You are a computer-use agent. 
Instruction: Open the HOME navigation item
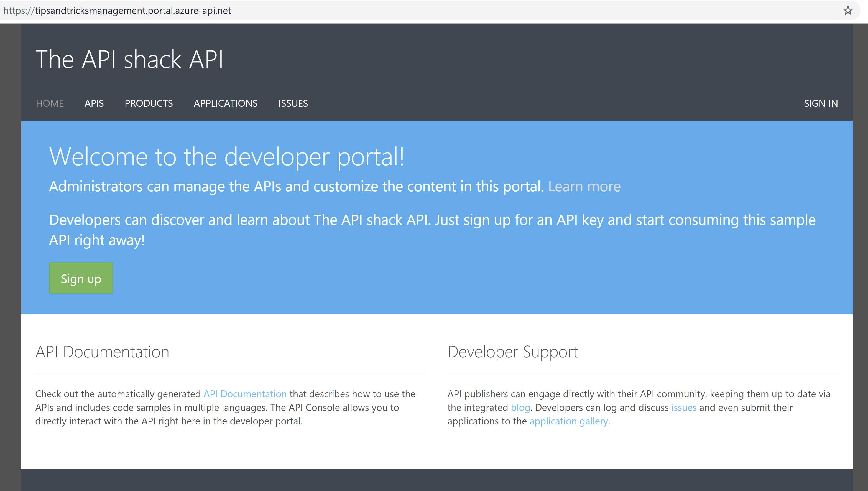[50, 103]
